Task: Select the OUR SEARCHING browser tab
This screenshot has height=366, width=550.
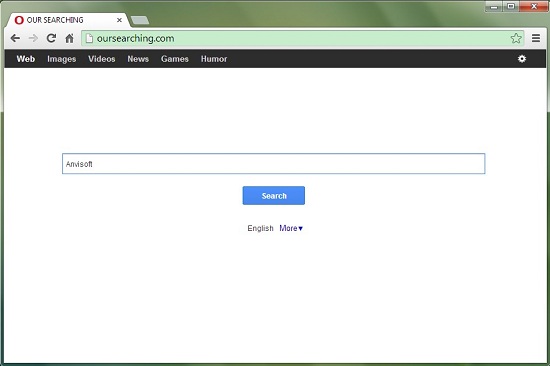Action: click(x=68, y=20)
